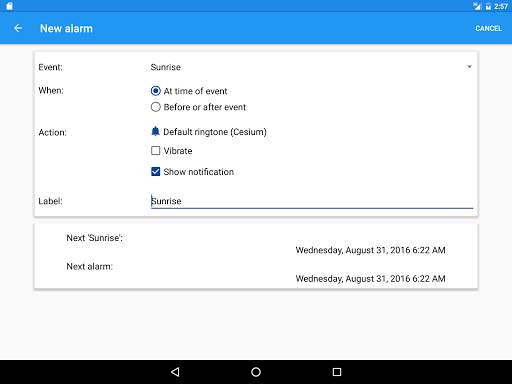Screen dimensions: 512x384
Task: Go back using the header arrow
Action: coord(18,28)
